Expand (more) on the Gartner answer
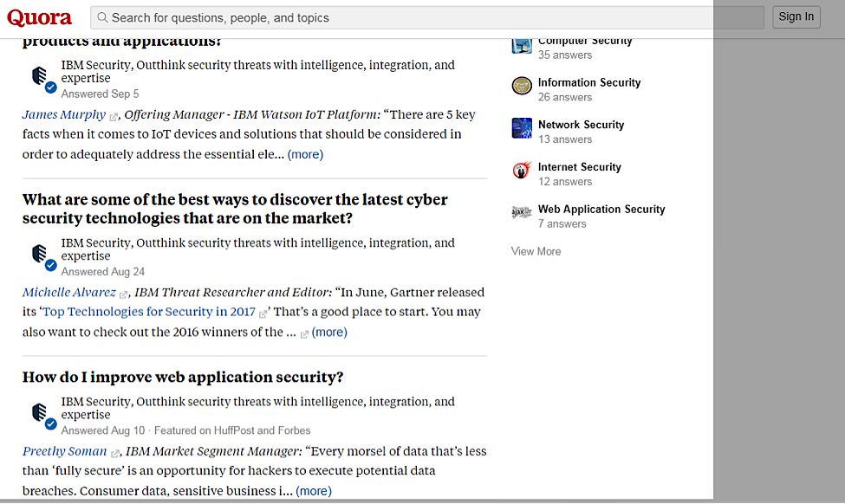845x504 pixels. (x=329, y=333)
